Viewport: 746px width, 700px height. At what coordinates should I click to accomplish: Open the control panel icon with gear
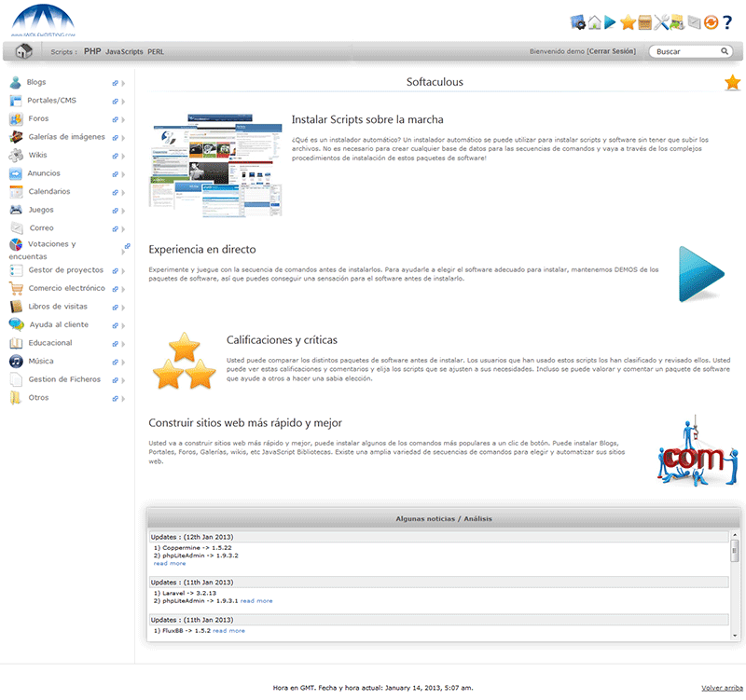577,22
